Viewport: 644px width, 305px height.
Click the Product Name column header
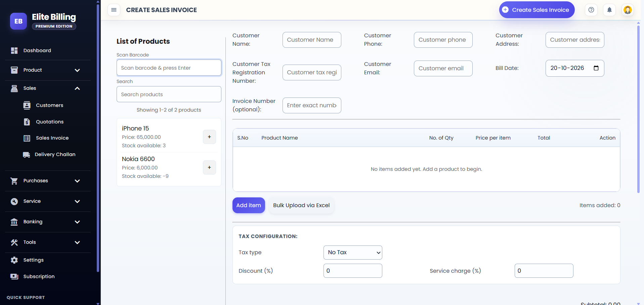click(280, 138)
